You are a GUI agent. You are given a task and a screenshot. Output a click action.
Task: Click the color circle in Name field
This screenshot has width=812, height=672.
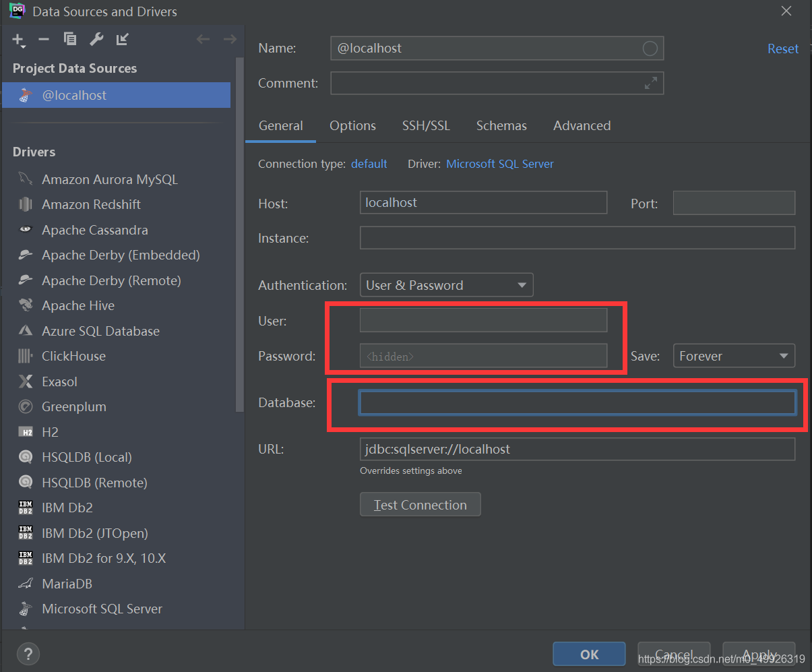pos(650,49)
